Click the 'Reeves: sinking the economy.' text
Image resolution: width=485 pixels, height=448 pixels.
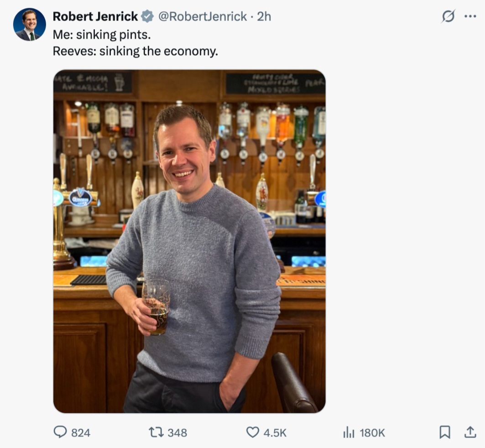coord(136,51)
